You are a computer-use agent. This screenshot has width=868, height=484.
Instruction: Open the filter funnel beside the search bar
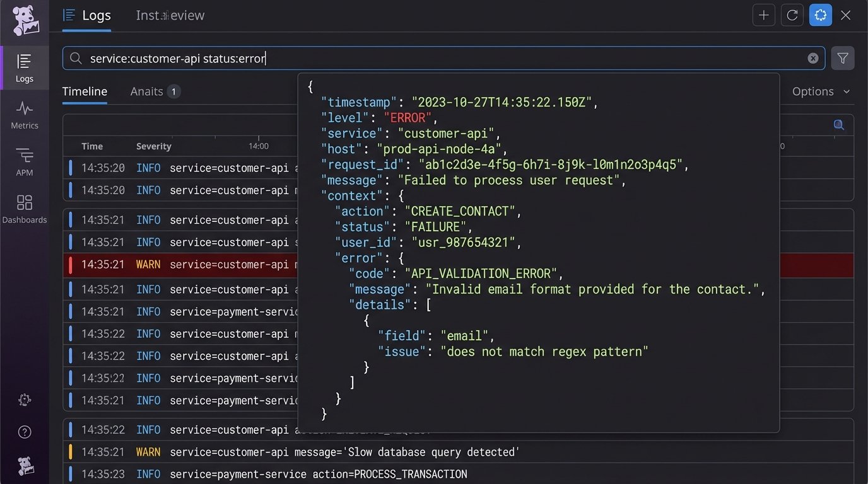tap(843, 57)
